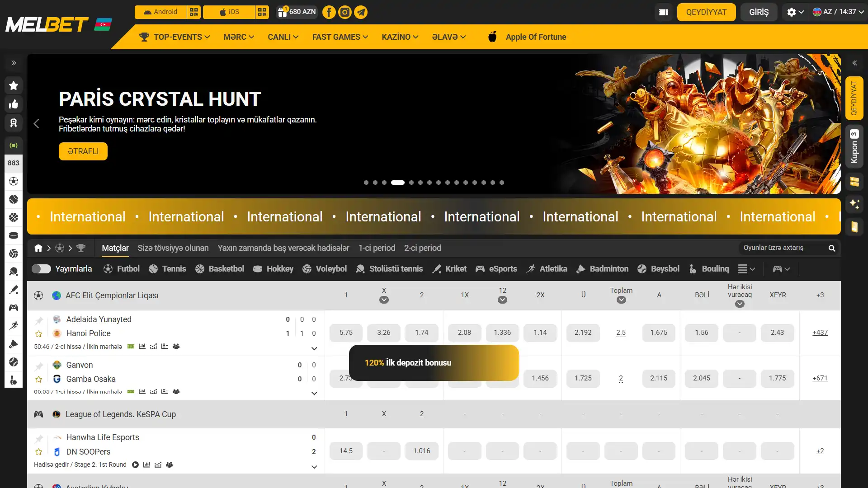Pin the Ganvon match
Screen dimensions: 868x488
point(39,366)
